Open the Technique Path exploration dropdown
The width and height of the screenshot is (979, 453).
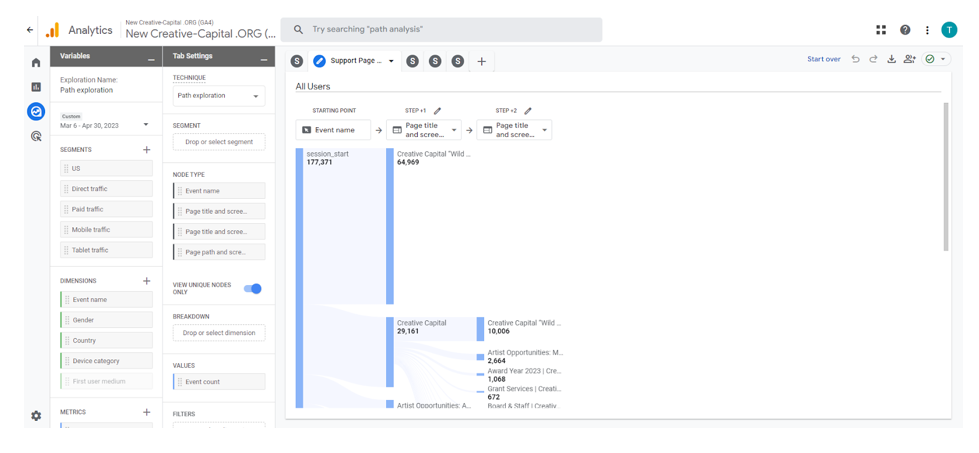coord(219,96)
